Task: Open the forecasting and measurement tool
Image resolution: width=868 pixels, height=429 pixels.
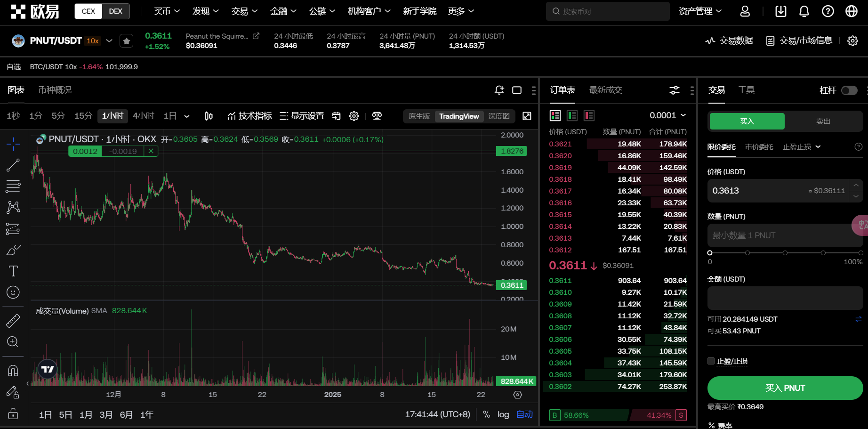Action: tap(13, 229)
